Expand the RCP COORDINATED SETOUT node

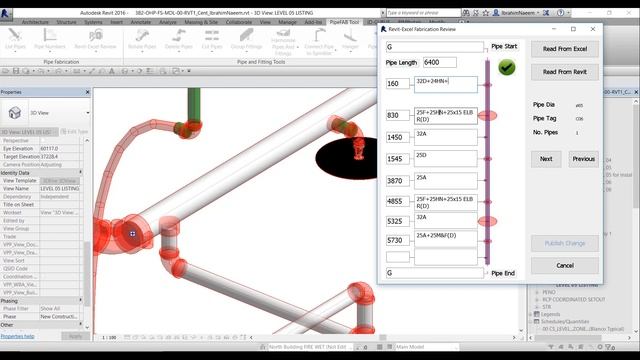point(536,300)
